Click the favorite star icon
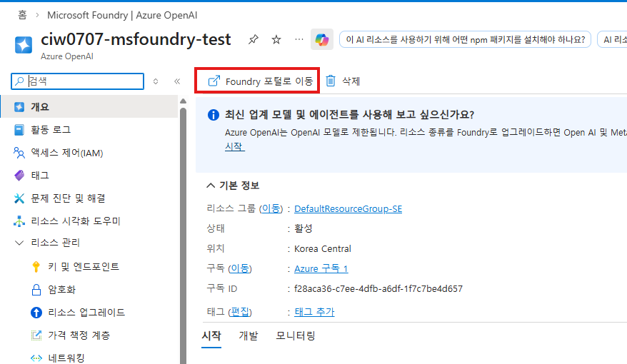This screenshot has height=364, width=627. [x=276, y=40]
